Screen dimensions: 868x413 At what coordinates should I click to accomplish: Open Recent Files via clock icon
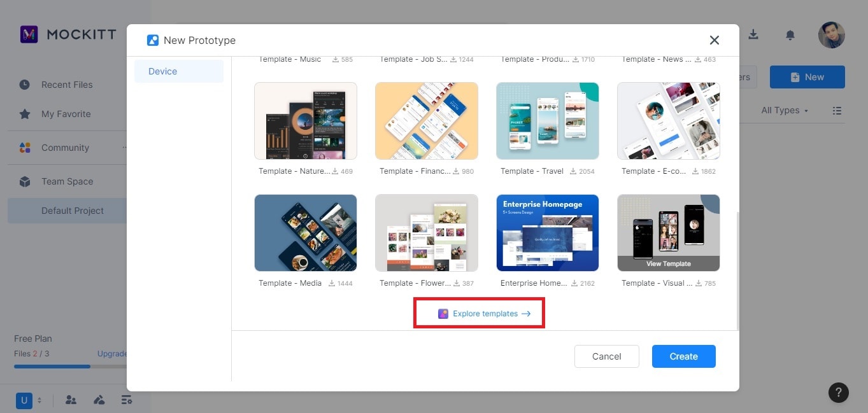(25, 85)
